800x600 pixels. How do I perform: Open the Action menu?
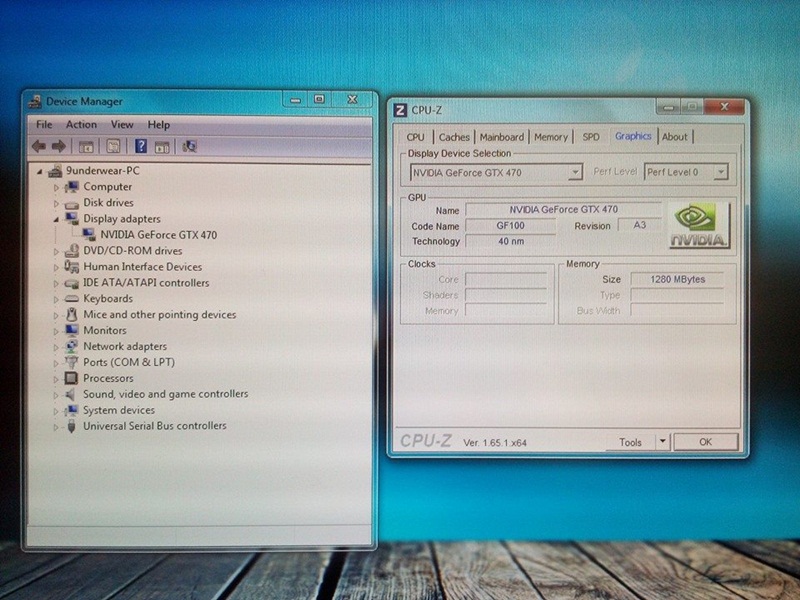click(81, 124)
